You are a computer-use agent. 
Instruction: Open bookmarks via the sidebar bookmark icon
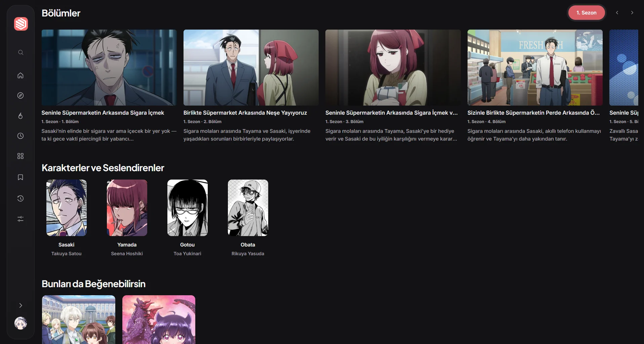point(21,177)
